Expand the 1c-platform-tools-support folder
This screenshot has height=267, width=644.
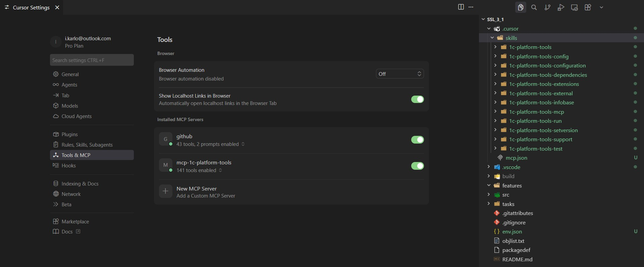495,139
